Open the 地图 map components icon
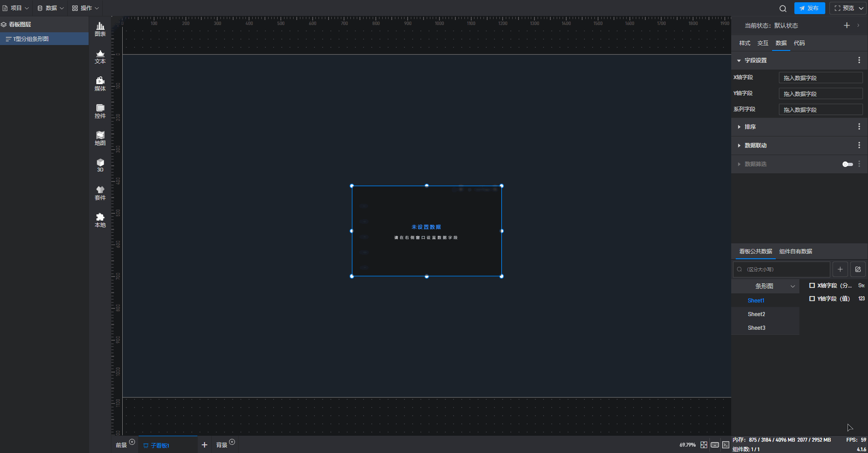This screenshot has width=868, height=453. coord(100,138)
